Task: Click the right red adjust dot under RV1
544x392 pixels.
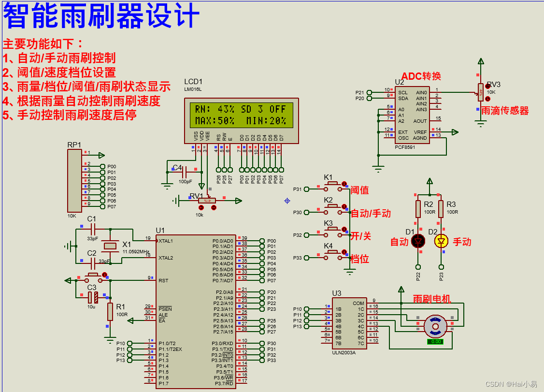Action: [x=214, y=207]
